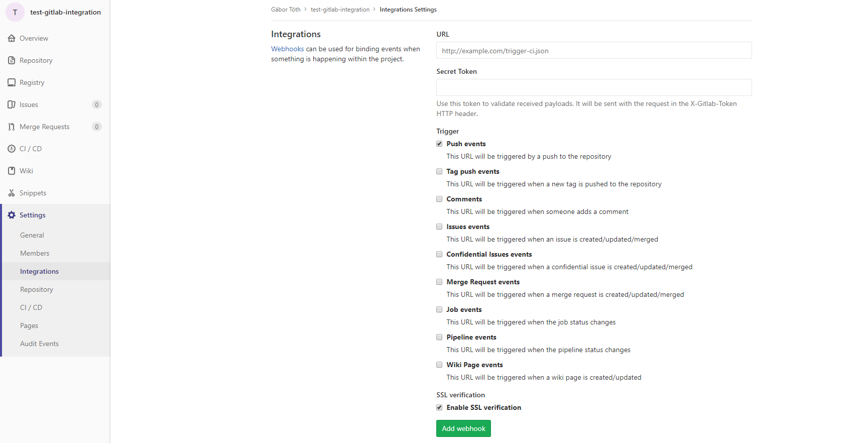This screenshot has height=443, width=868.
Task: Click the CI / CD rocket icon
Action: coord(12,149)
